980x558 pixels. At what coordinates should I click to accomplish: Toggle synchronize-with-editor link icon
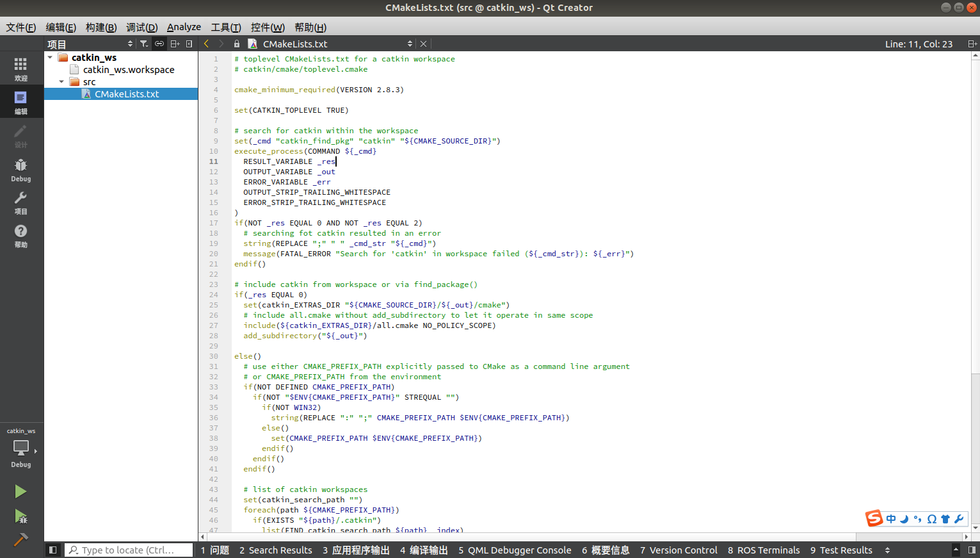tap(159, 44)
